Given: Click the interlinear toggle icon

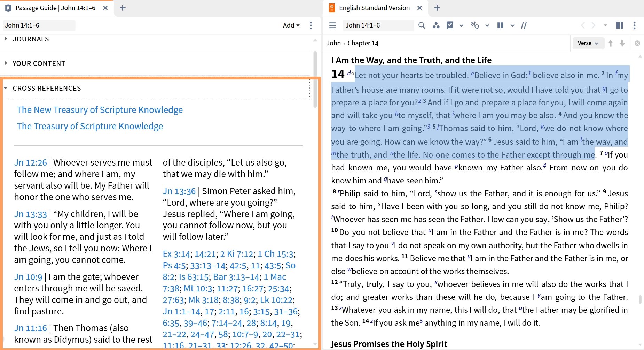Looking at the screenshot, I should (475, 25).
